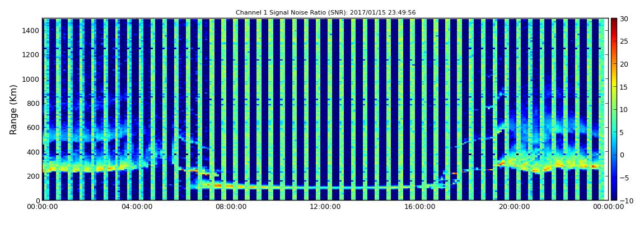This screenshot has height=228, width=644.
Task: Click the colorbar value 30
Action: [624, 19]
